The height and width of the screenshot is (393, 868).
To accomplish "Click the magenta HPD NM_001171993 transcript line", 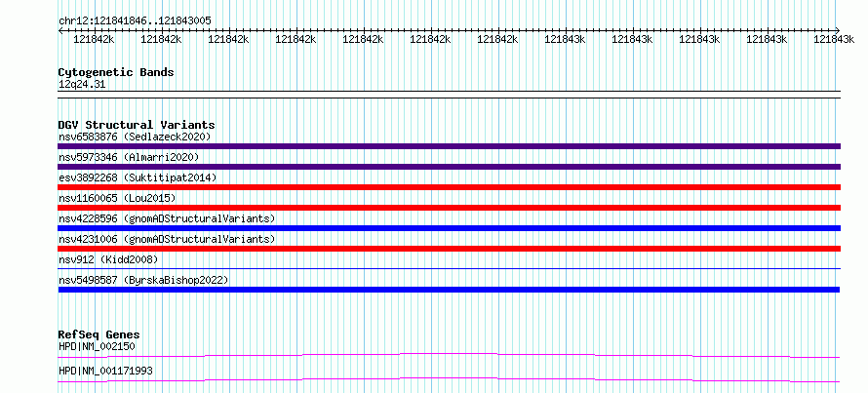I will tap(449, 379).
